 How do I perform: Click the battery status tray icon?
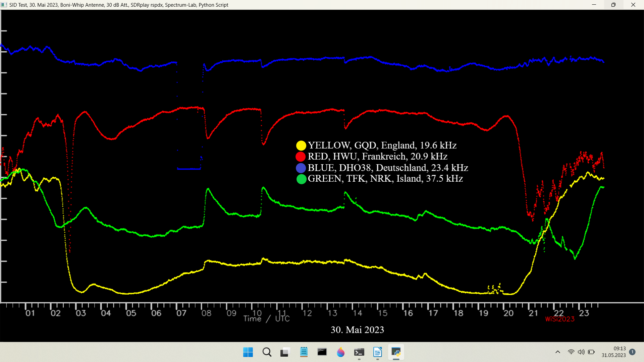pyautogui.click(x=591, y=352)
